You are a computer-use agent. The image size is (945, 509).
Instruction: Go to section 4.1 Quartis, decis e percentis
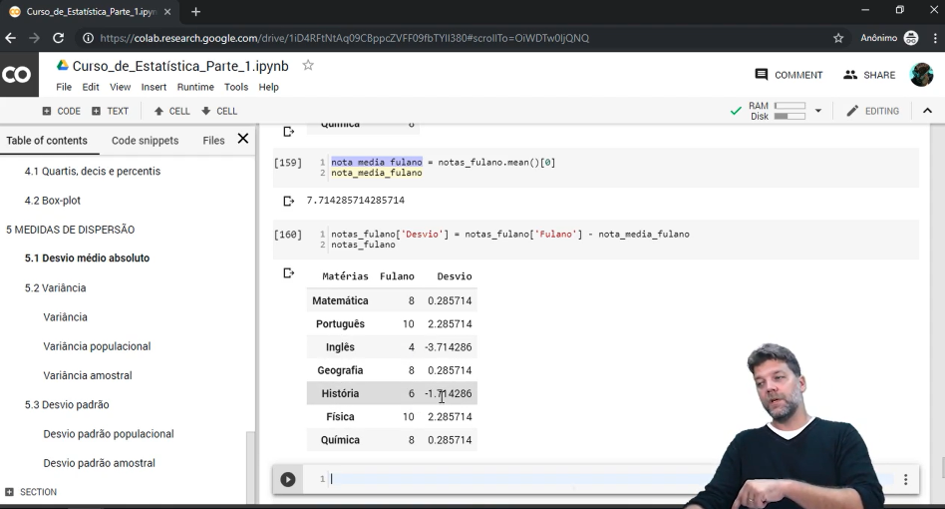(92, 171)
